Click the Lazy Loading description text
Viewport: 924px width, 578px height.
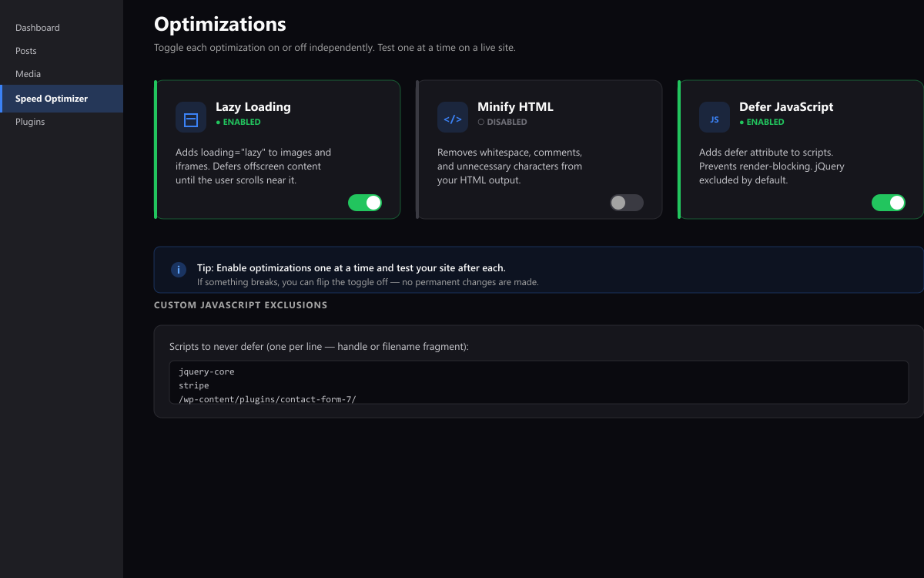253,166
